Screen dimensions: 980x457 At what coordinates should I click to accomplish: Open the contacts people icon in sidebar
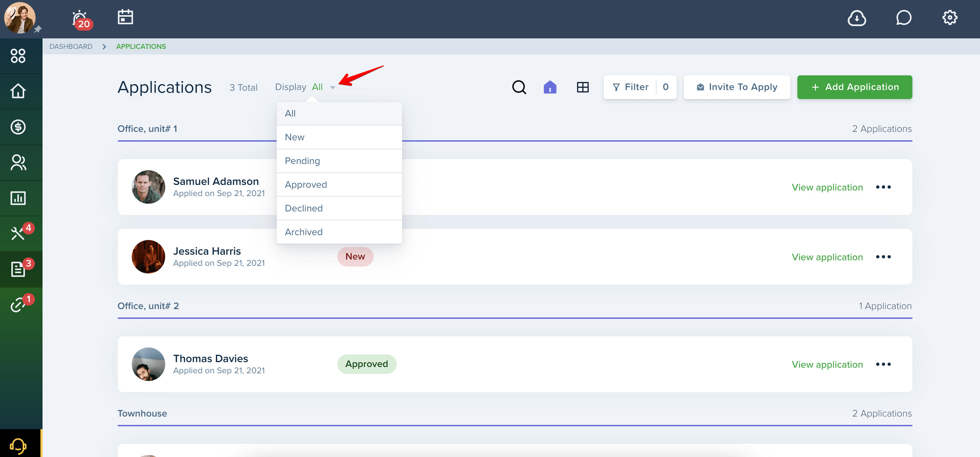coord(18,163)
